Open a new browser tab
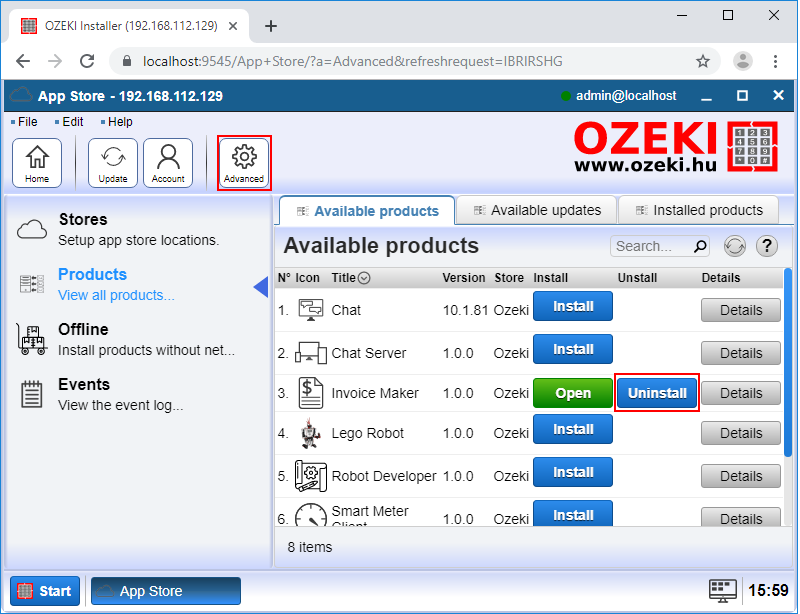 pyautogui.click(x=271, y=26)
